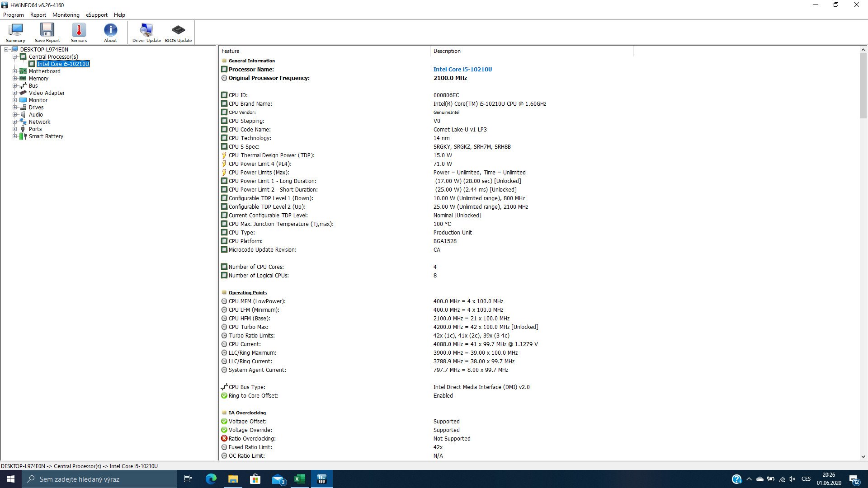
Task: Select the CPU Thermal Design Power row
Action: click(x=538, y=155)
